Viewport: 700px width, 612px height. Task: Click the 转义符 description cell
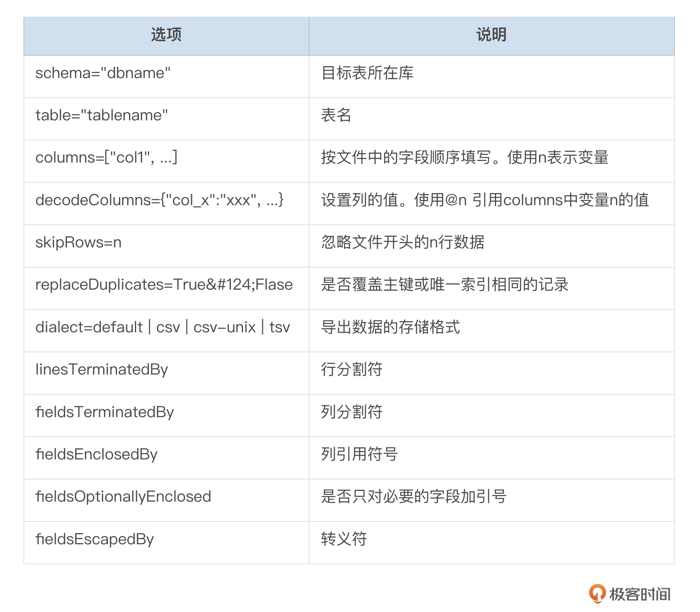click(x=344, y=539)
